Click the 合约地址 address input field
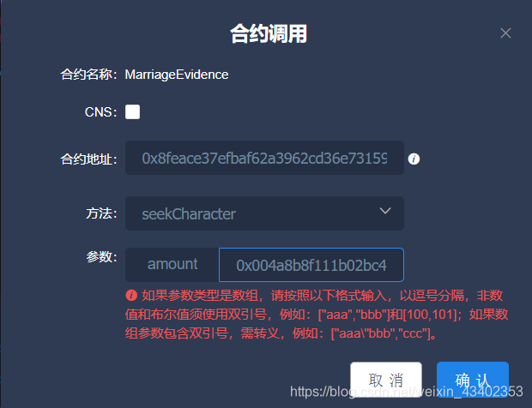This screenshot has width=532, height=408. click(264, 158)
